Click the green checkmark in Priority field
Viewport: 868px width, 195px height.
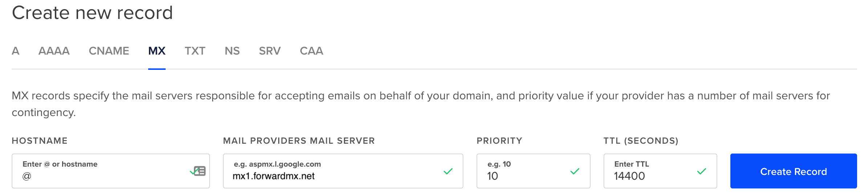pos(575,171)
